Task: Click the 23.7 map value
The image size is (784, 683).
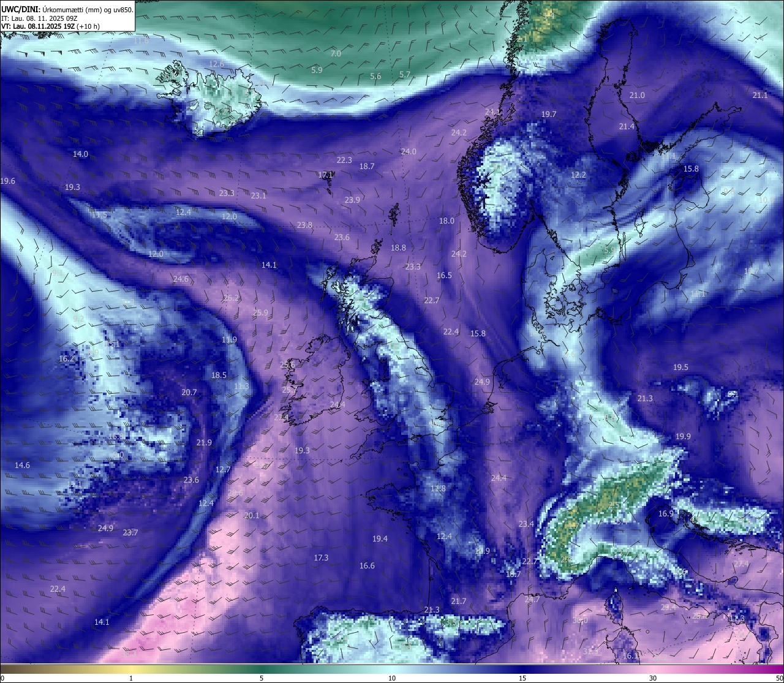Action: [x=130, y=533]
